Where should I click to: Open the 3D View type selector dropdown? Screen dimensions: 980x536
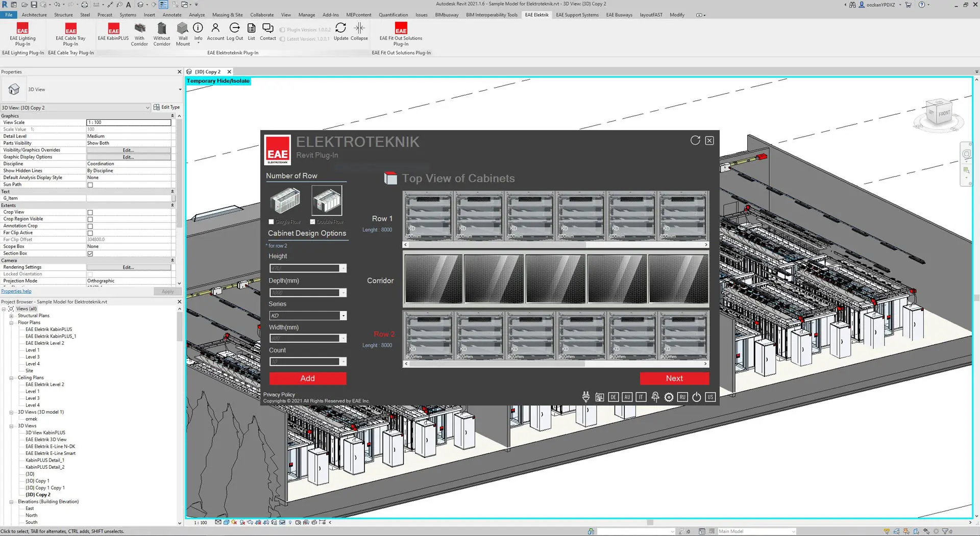click(180, 89)
